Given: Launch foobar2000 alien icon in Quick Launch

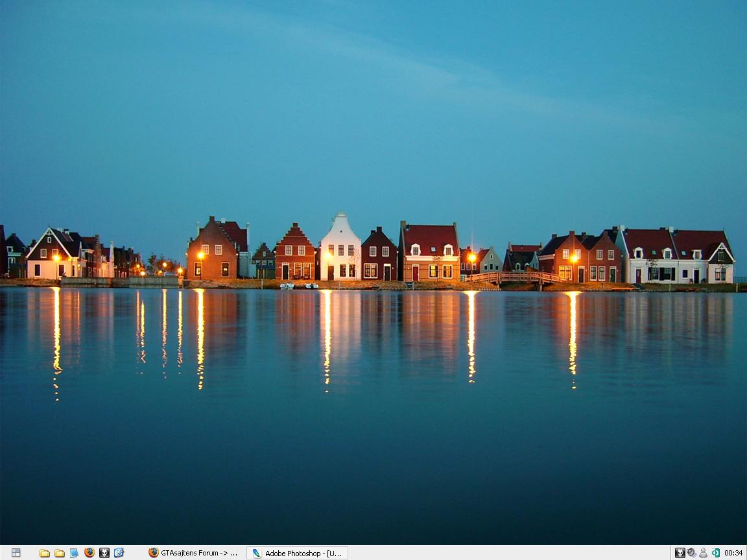Looking at the screenshot, I should pos(104,553).
